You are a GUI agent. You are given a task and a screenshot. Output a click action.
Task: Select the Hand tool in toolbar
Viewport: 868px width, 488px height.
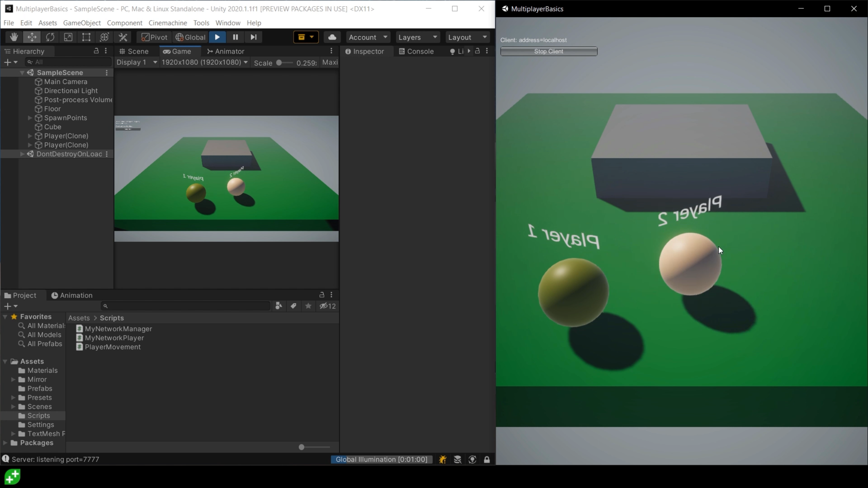14,37
